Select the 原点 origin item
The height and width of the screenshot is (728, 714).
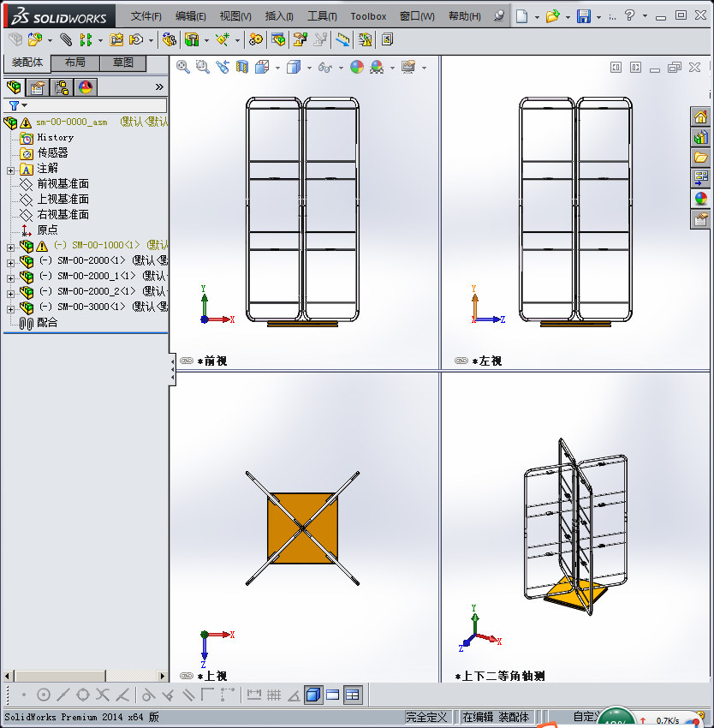click(x=47, y=230)
